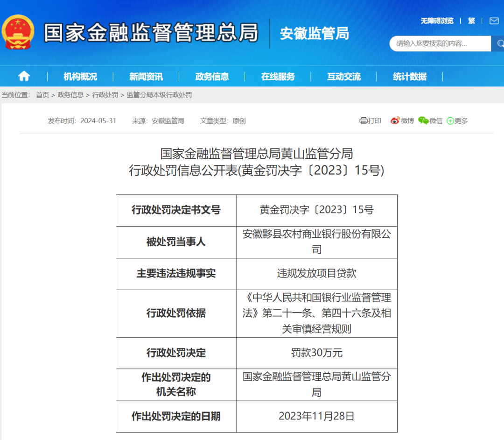Click the agency name cell in the table
Image resolution: width=504 pixels, height=440 pixels.
point(316,385)
